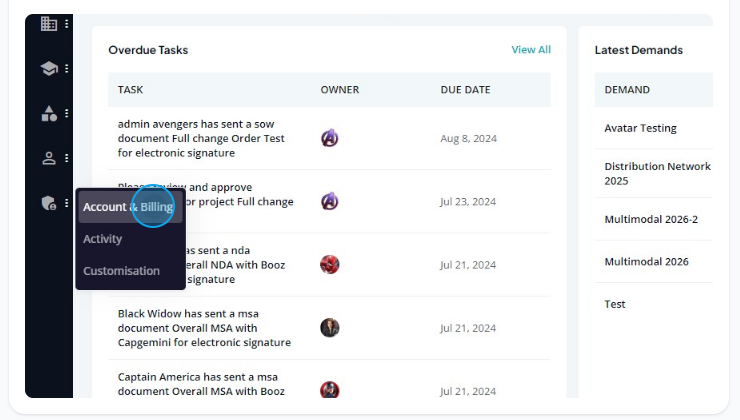740x420 pixels.
Task: Open kebab menu next to shapes icon
Action: (67, 113)
